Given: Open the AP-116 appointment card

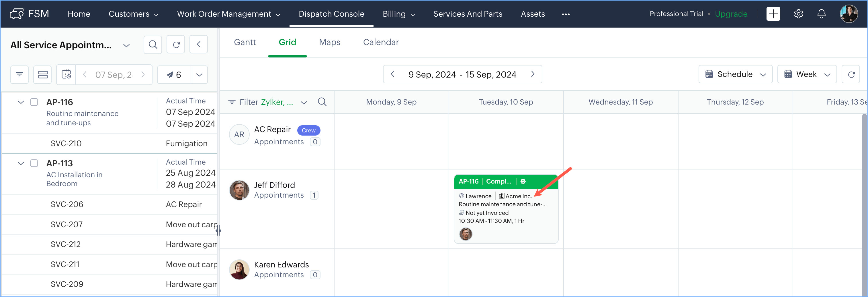Looking at the screenshot, I should click(x=505, y=209).
